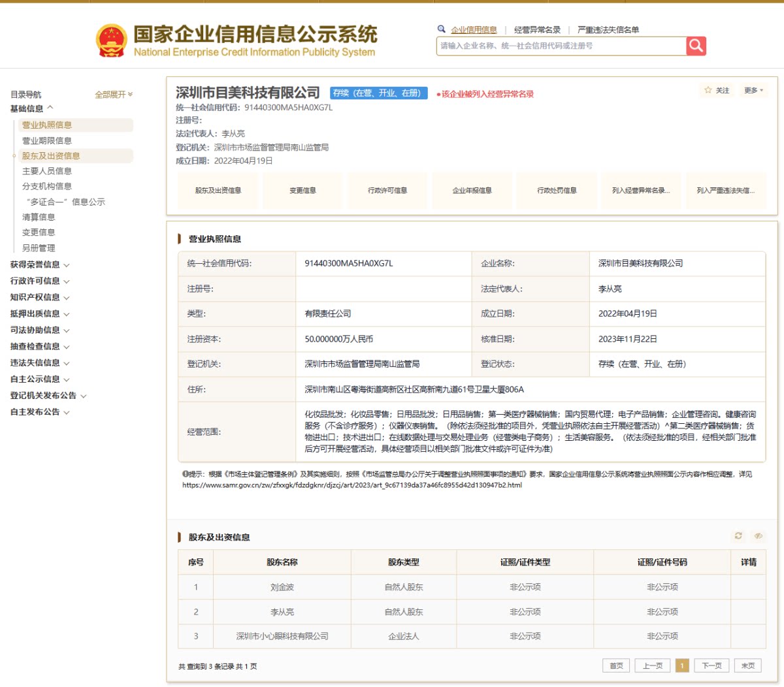Open the 行政许可信息 tab button
Screen dimensions: 784x687
(x=387, y=191)
